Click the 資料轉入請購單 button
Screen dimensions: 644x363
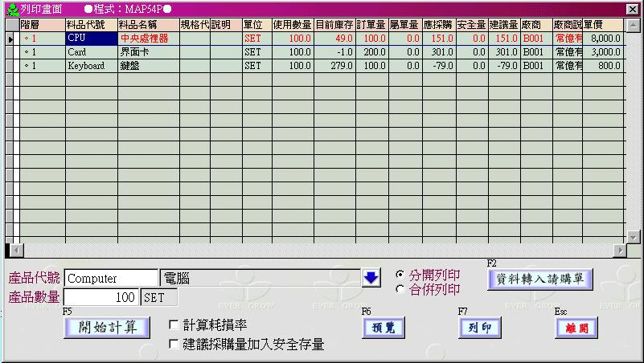[539, 279]
